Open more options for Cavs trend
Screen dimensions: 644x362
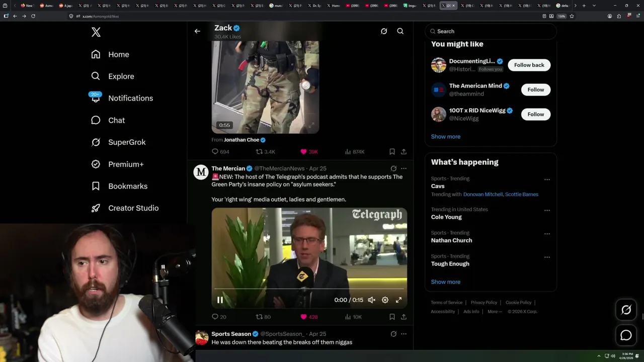tap(547, 179)
